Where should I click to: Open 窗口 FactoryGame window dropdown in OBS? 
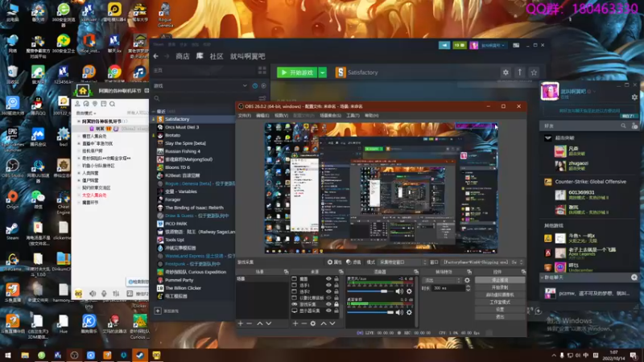click(x=482, y=262)
